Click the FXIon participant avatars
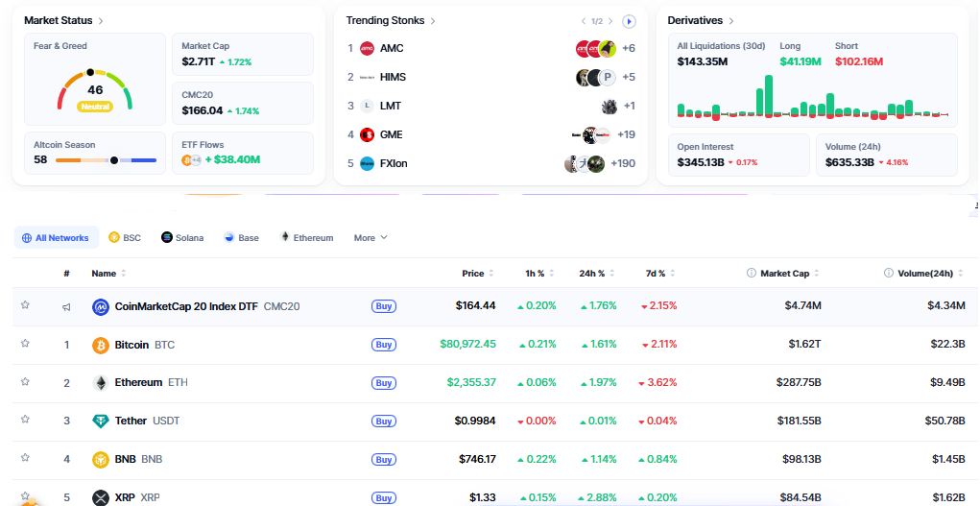Viewport: 980px width, 506px height. (x=585, y=163)
